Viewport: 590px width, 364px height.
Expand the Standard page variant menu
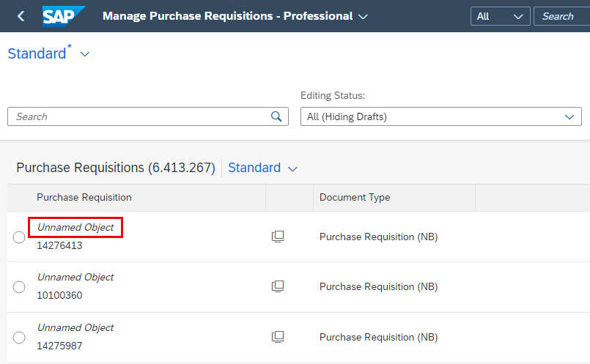point(85,54)
